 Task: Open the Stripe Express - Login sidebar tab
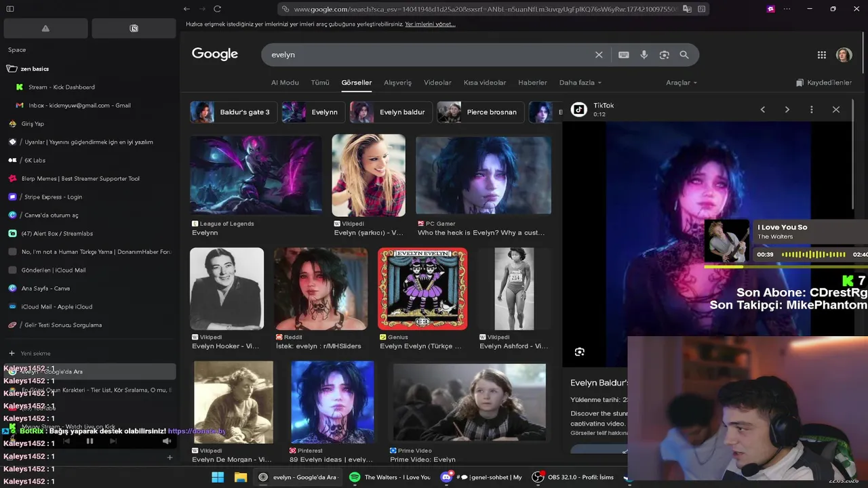click(x=88, y=197)
